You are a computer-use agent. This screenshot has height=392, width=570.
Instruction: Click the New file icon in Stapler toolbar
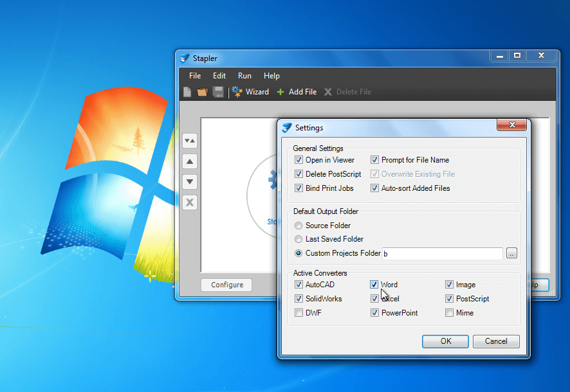point(187,92)
